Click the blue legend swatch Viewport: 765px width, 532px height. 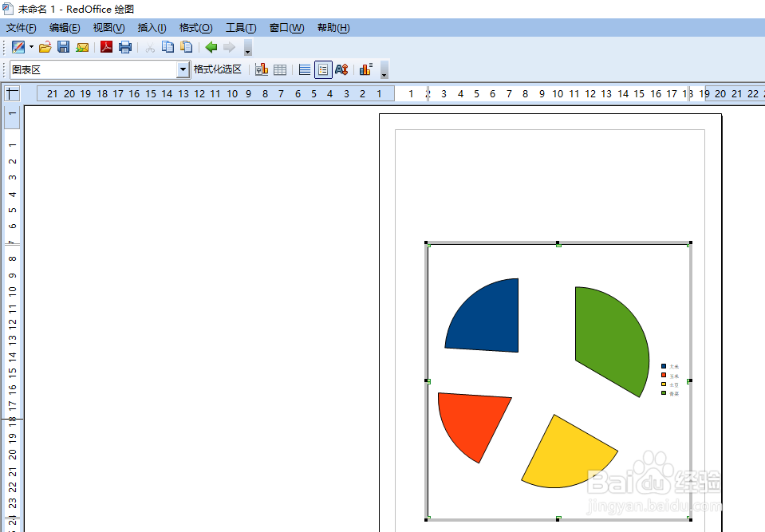[664, 366]
